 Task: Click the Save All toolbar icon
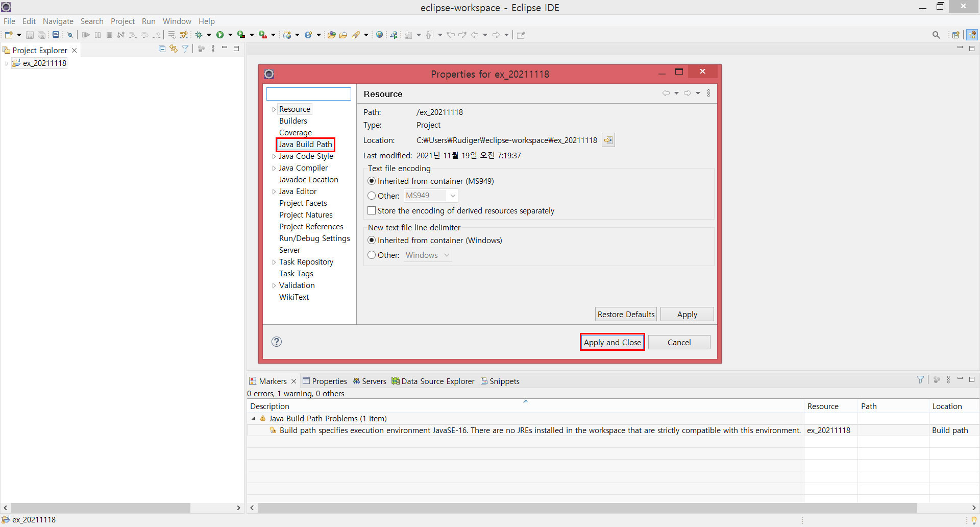42,35
